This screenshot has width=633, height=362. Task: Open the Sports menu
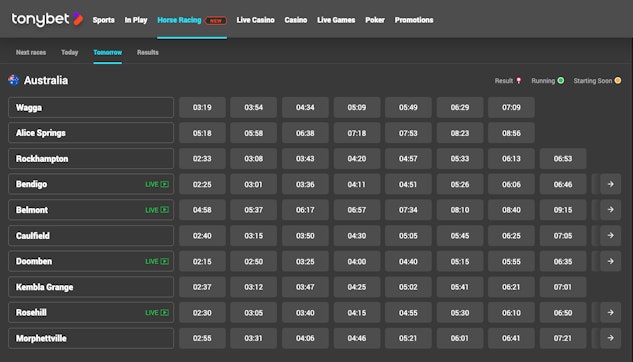(103, 20)
